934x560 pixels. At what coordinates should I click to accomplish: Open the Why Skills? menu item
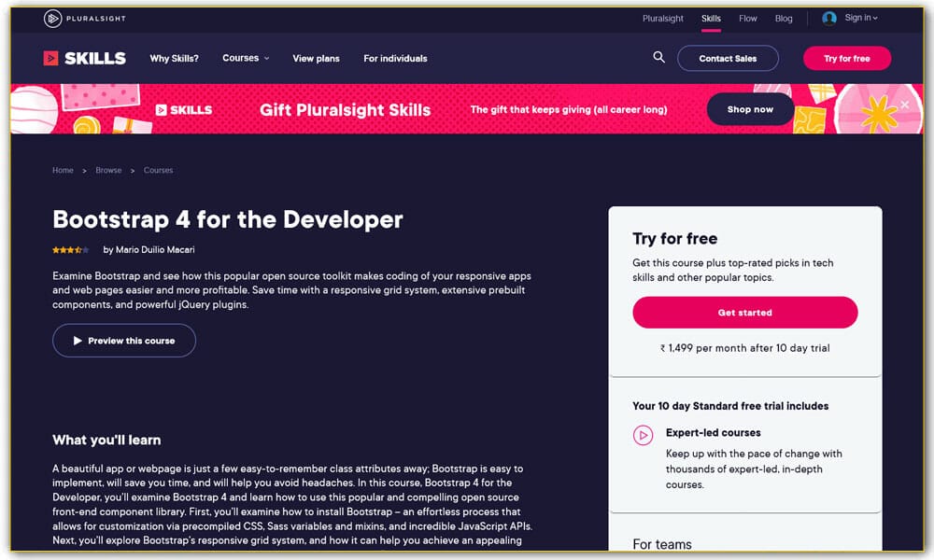[x=174, y=58]
